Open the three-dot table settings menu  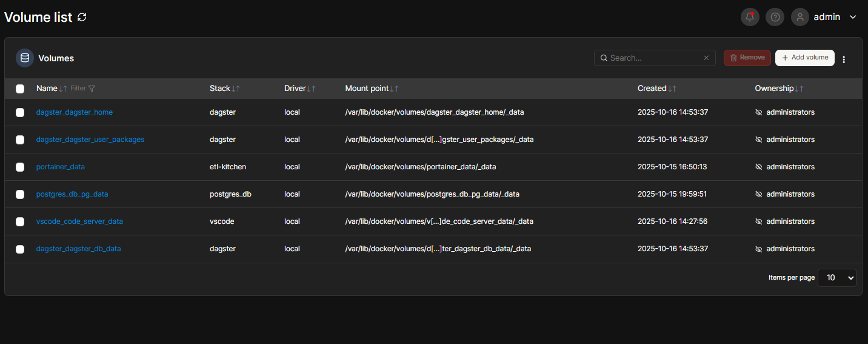(844, 59)
